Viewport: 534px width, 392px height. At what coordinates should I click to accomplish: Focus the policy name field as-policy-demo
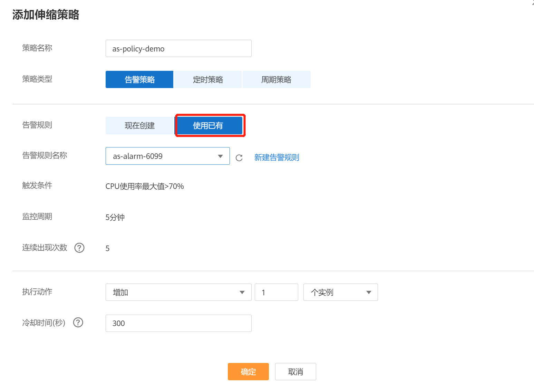tap(178, 48)
